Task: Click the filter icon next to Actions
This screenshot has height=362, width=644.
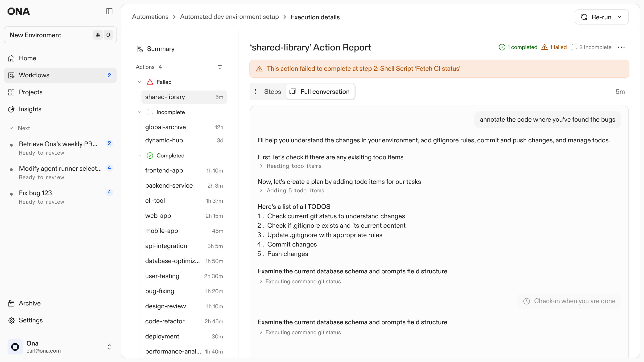Action: pyautogui.click(x=219, y=67)
